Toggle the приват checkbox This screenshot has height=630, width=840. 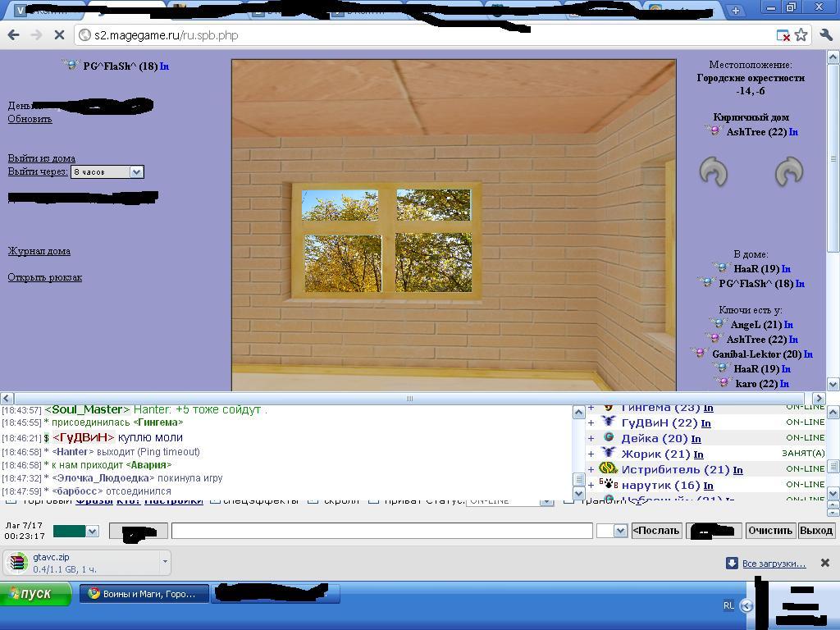(x=374, y=501)
